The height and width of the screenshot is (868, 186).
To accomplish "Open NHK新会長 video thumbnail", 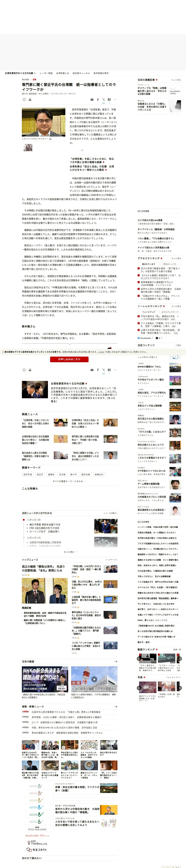I will point(45,679).
